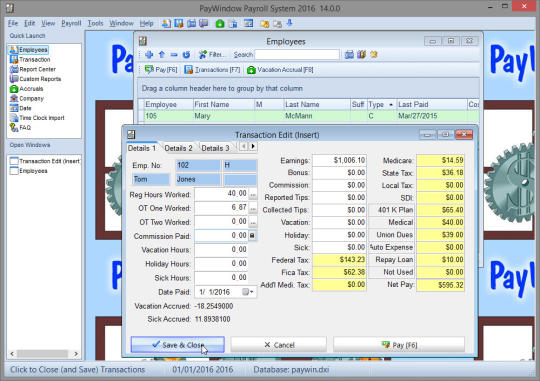Open the Tools menu
540x381 pixels.
[x=95, y=23]
